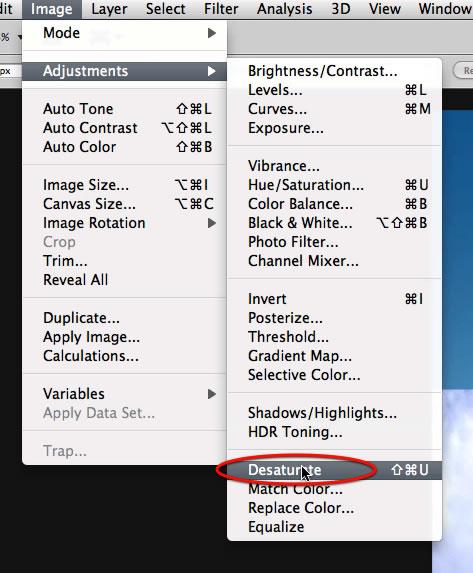Screen dimensions: 473x573
Task: Apply Equalize adjustment
Action: point(334,527)
